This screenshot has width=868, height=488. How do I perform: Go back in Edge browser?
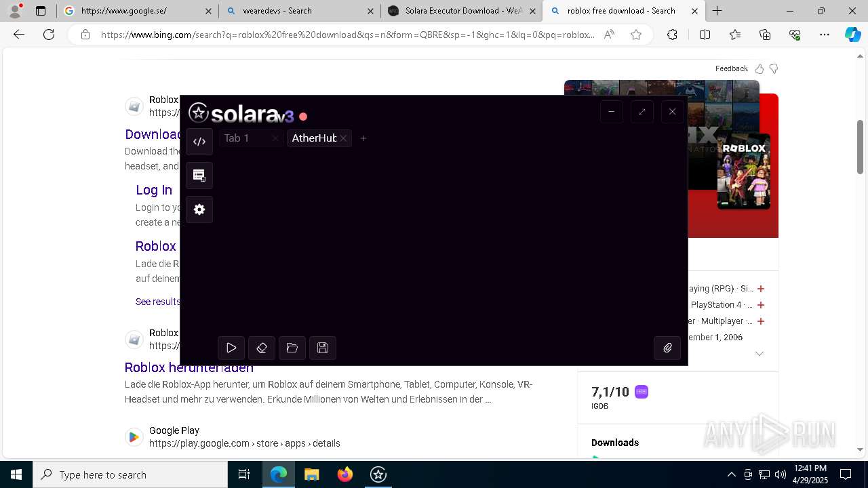click(19, 35)
